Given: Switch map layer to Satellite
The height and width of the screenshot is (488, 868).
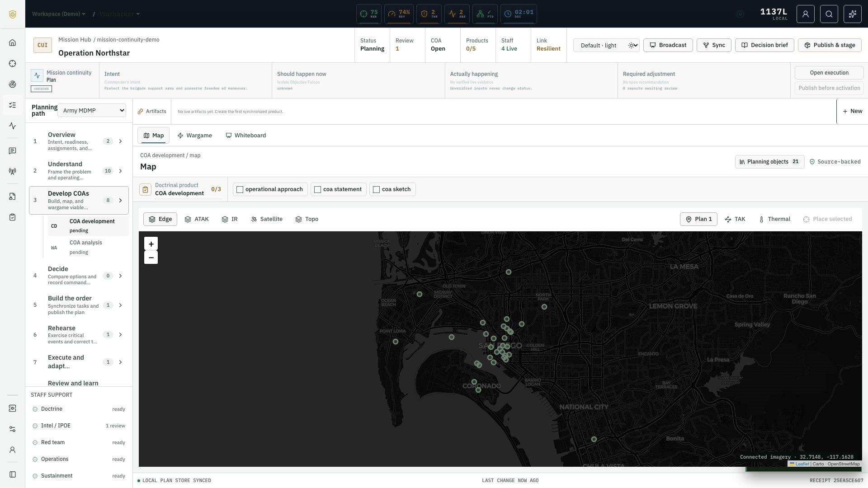Looking at the screenshot, I should (x=267, y=219).
